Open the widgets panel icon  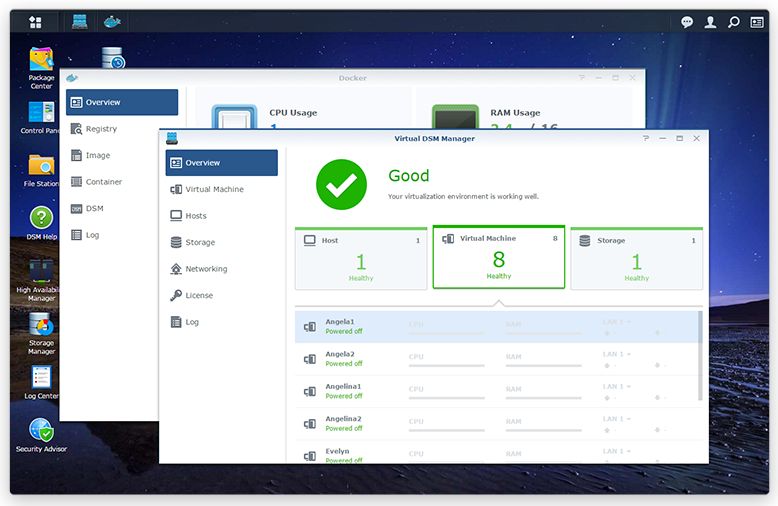[757, 22]
